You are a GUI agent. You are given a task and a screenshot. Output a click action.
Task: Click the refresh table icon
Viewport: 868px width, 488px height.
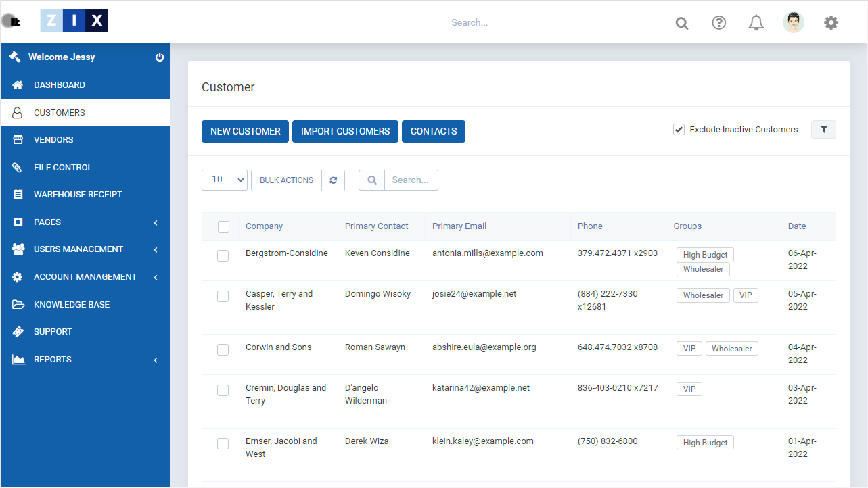[x=333, y=180]
